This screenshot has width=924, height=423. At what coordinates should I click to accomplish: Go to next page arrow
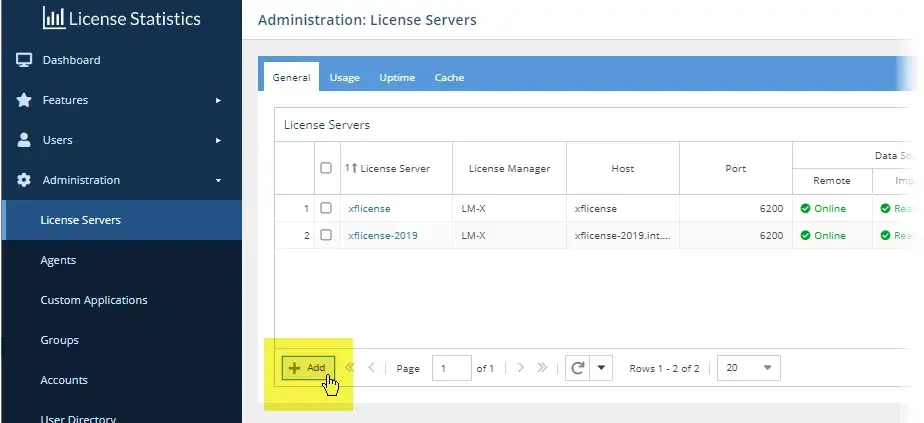pyautogui.click(x=520, y=368)
